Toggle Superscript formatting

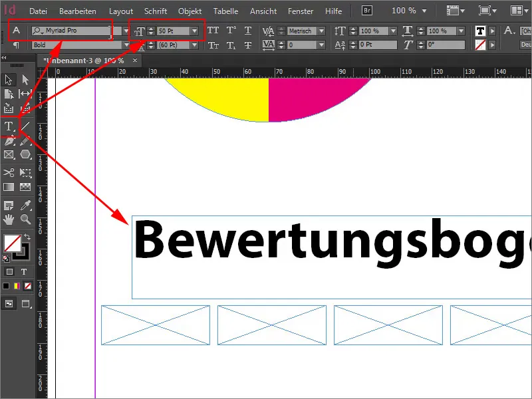pos(231,31)
